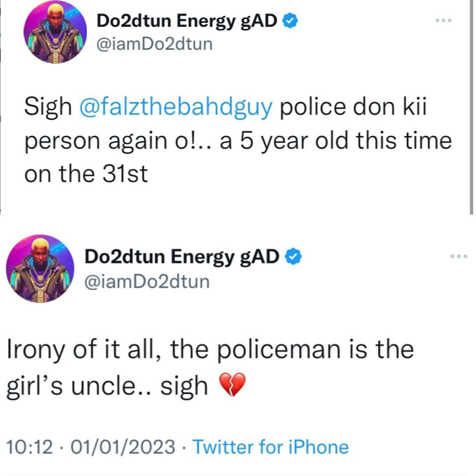Click the text 'a 5 year old this time'
Viewport: 476px width, 476px height.
pyautogui.click(x=340, y=141)
